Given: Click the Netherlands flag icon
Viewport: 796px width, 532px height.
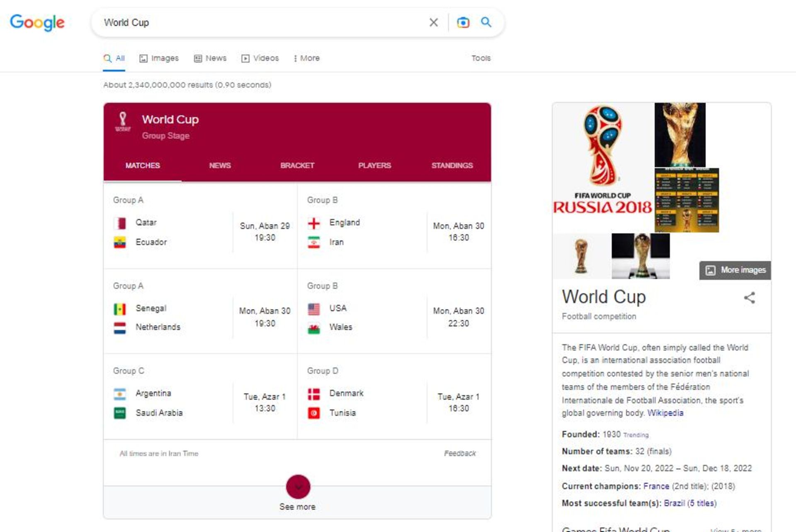Looking at the screenshot, I should (x=120, y=328).
